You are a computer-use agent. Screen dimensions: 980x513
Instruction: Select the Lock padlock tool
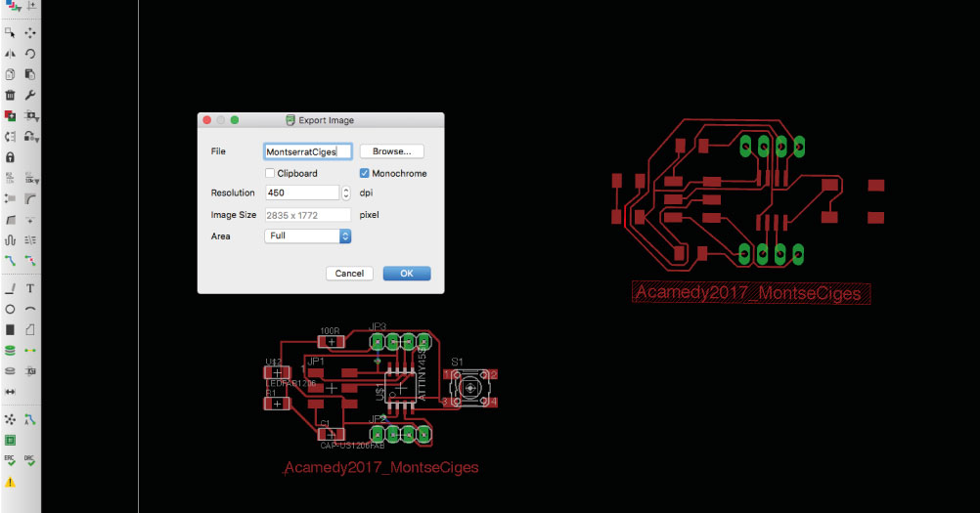click(x=10, y=157)
